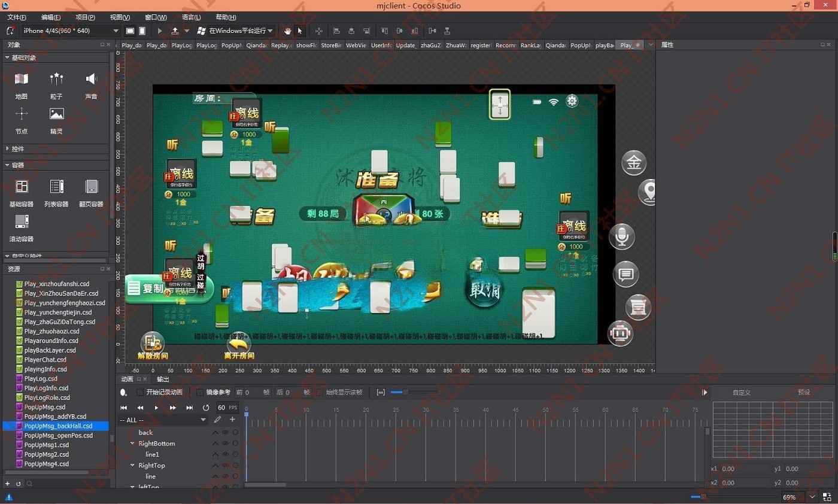Image resolution: width=838 pixels, height=504 pixels.
Task: Open the Edit menu (编辑)
Action: (51, 17)
